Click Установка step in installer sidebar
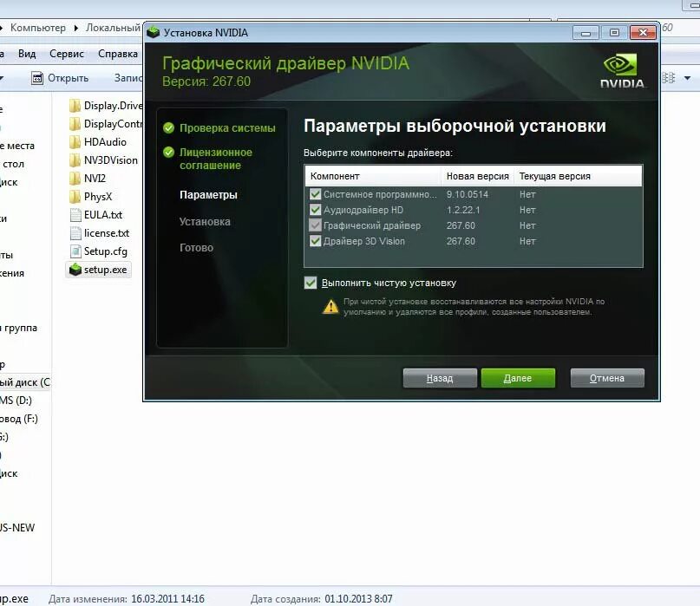This screenshot has height=606, width=700. coord(205,221)
